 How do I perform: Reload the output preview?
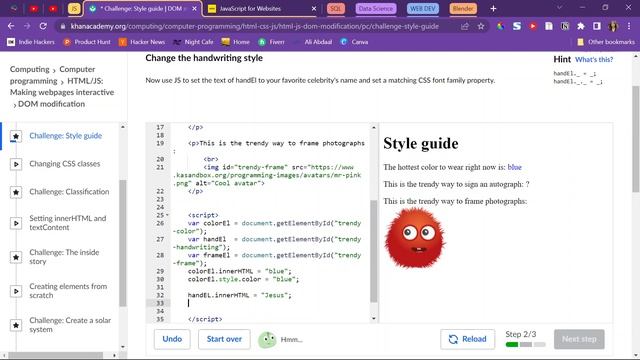coord(467,339)
